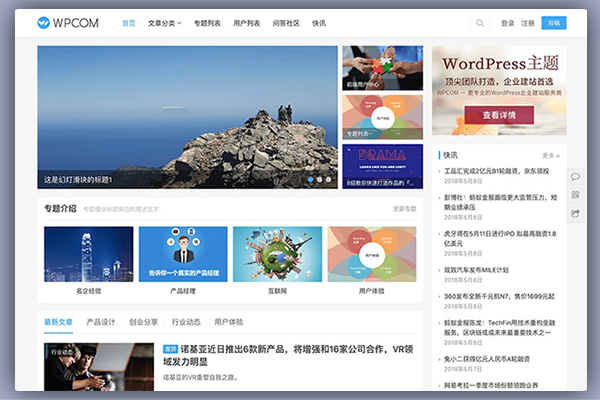This screenshot has height=400, width=600.
Task: Click the main slideshow mountain image
Action: pos(188,117)
